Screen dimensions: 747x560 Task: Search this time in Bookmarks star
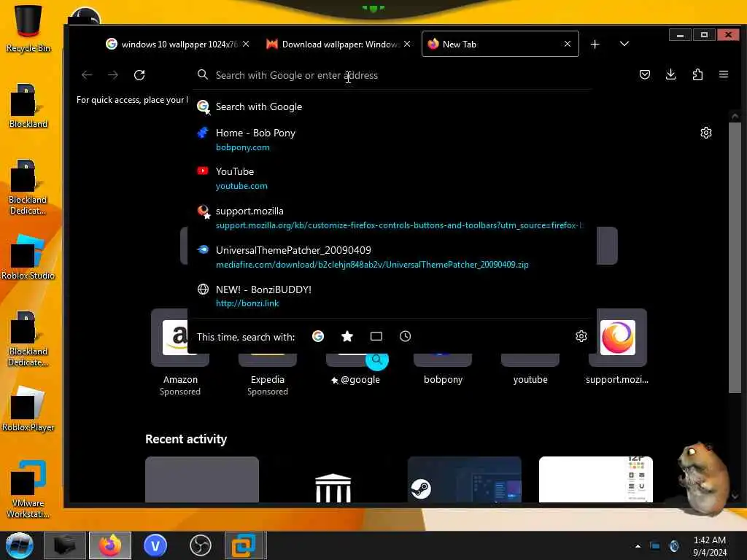point(347,336)
